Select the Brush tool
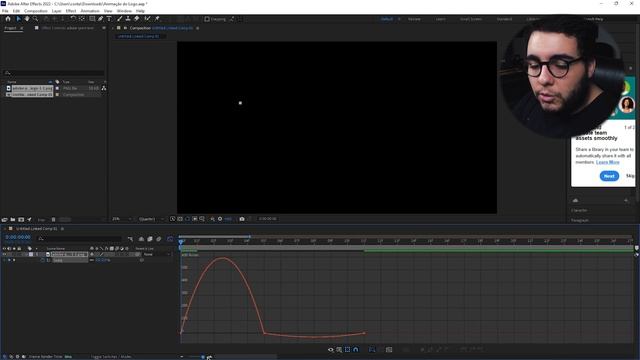This screenshot has height=360, width=640. coord(120,19)
